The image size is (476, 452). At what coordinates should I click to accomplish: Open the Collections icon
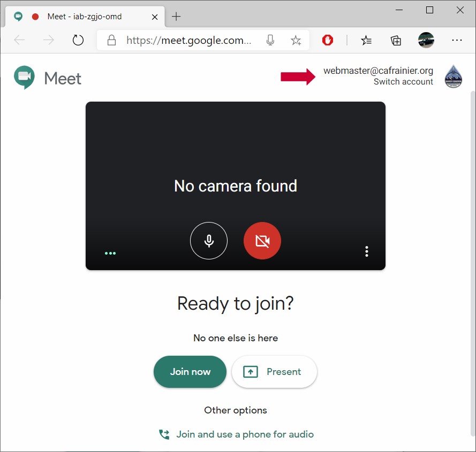[x=396, y=40]
